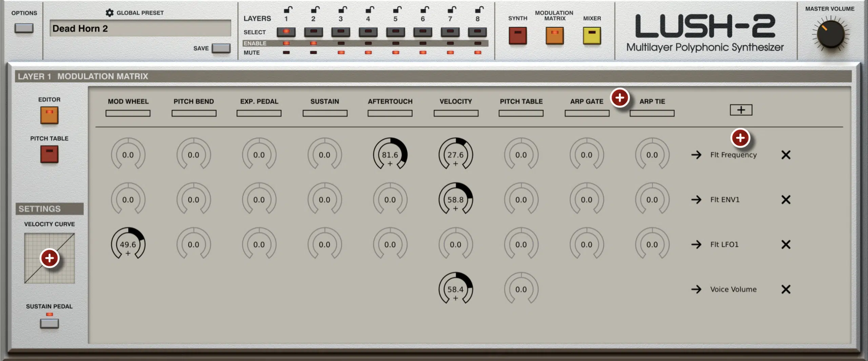This screenshot has height=361, width=868.
Task: Open the matrix Editor view
Action: click(50, 115)
